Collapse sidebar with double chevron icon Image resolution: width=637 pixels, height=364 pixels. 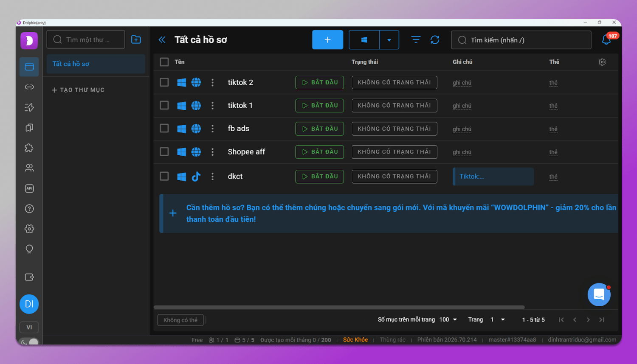pyautogui.click(x=162, y=40)
